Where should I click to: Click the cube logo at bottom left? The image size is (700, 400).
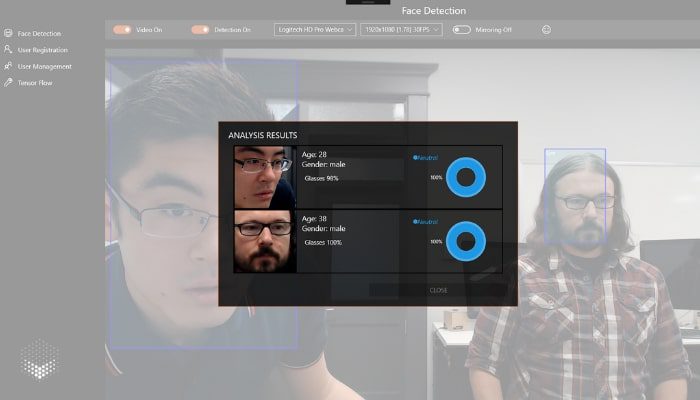[39, 359]
